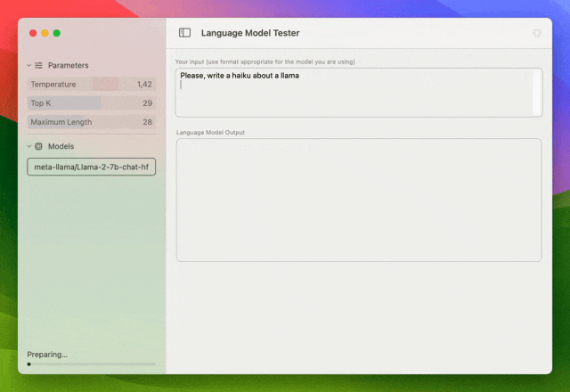The height and width of the screenshot is (392, 570).
Task: Maximize the window with green button
Action: pos(57,33)
